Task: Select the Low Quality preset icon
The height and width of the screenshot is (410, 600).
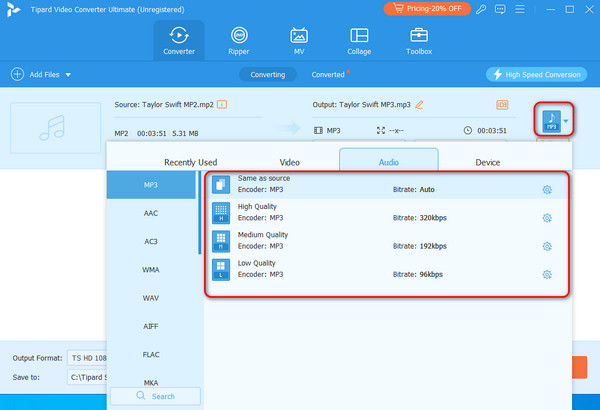Action: (x=221, y=270)
